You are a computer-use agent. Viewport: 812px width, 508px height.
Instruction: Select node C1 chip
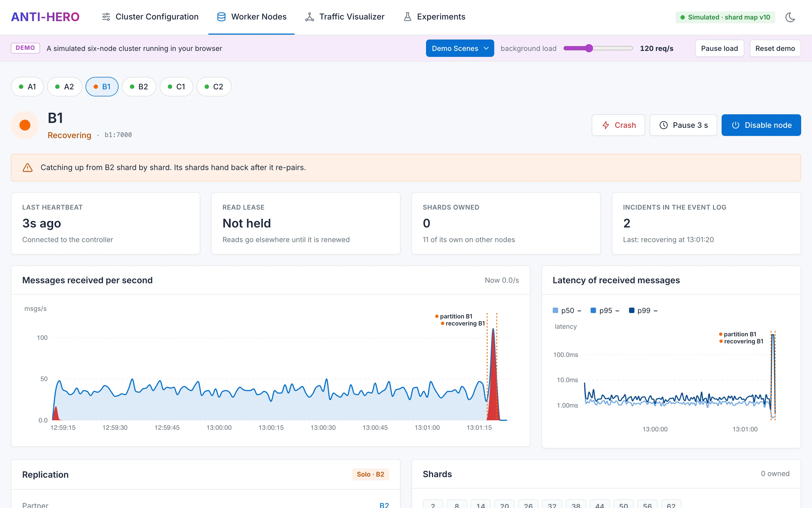coord(176,87)
